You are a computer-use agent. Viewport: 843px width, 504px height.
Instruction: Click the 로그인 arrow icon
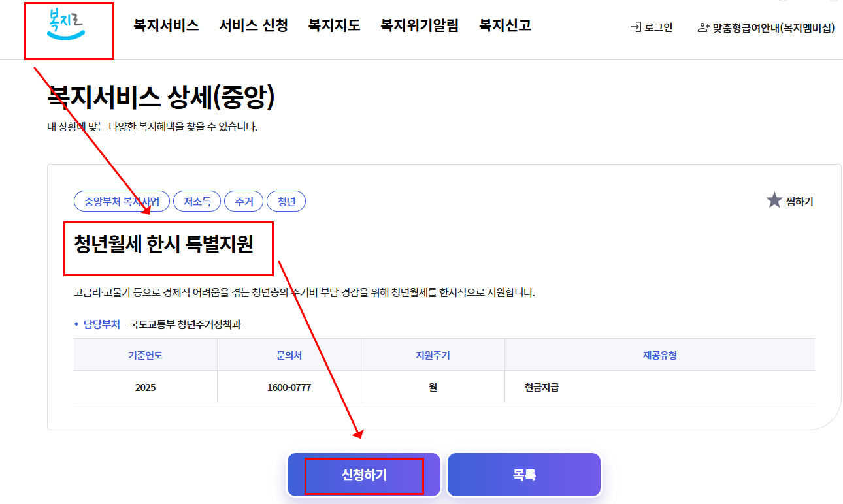pos(635,27)
